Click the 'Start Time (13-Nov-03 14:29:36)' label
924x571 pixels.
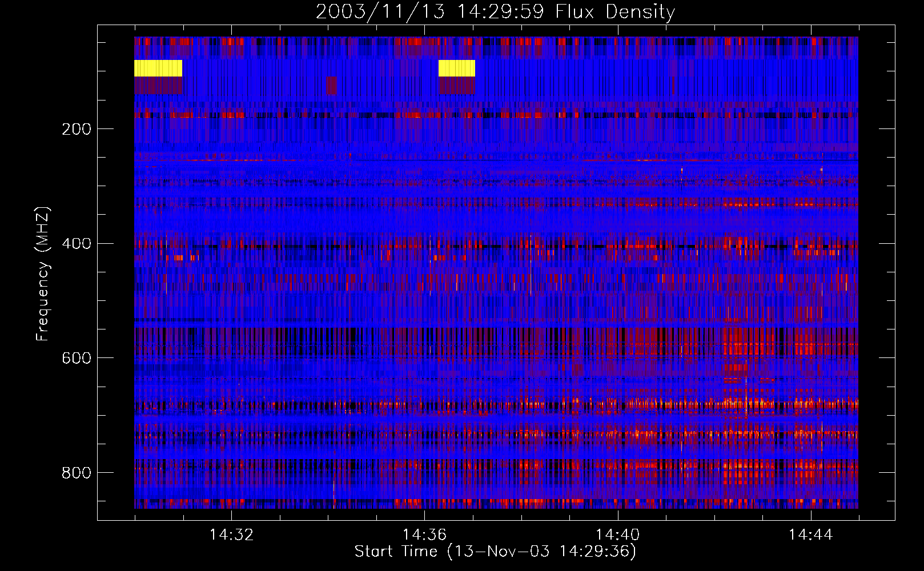pyautogui.click(x=495, y=552)
